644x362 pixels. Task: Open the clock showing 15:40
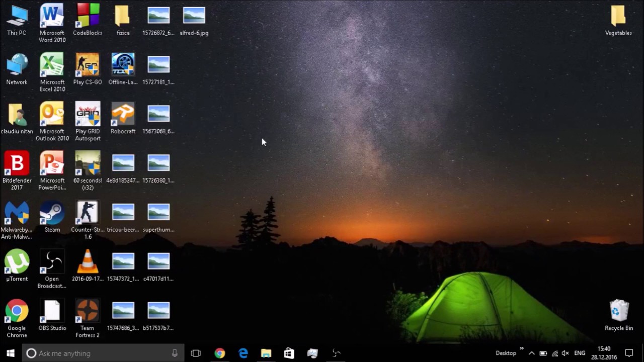pos(604,353)
